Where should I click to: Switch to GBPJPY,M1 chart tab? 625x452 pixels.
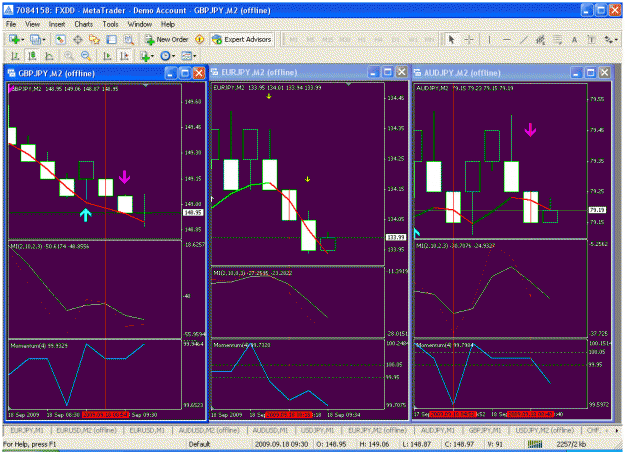[x=485, y=430]
